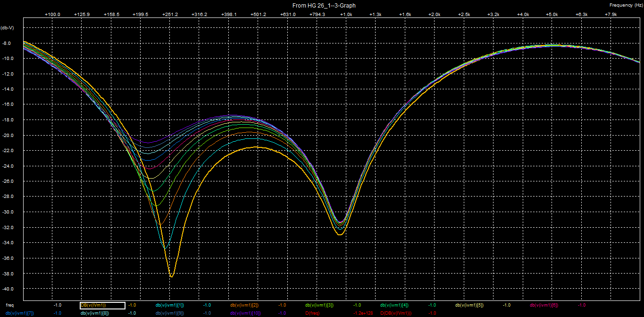This screenshot has height=317, width=644.
Task: Click the graph title From HG 26_1--3-Graph
Action: (x=324, y=5)
